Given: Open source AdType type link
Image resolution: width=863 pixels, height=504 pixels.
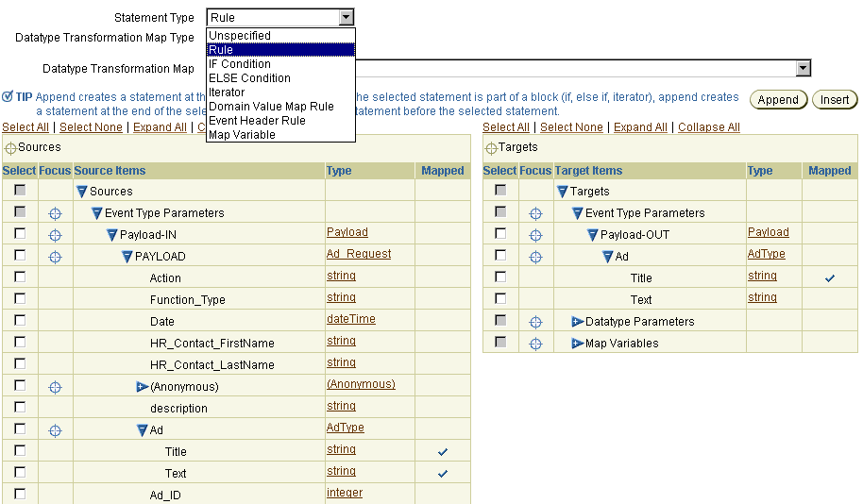Looking at the screenshot, I should [x=345, y=428].
